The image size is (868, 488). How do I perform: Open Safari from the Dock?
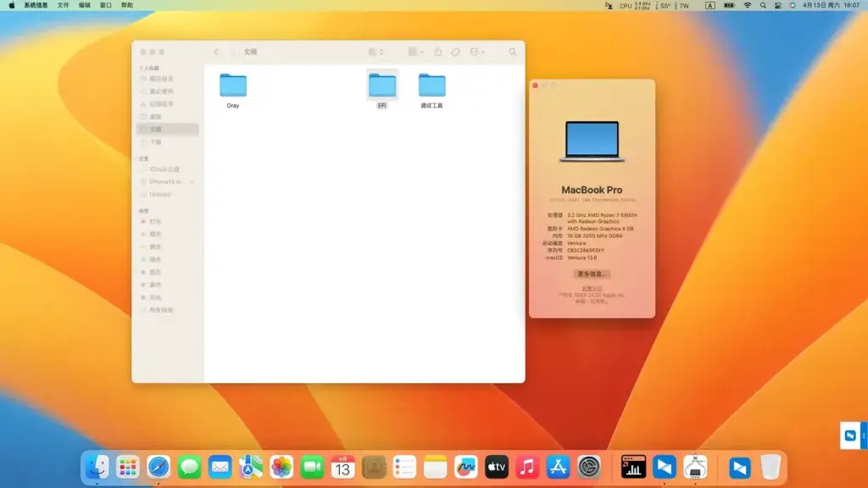159,468
